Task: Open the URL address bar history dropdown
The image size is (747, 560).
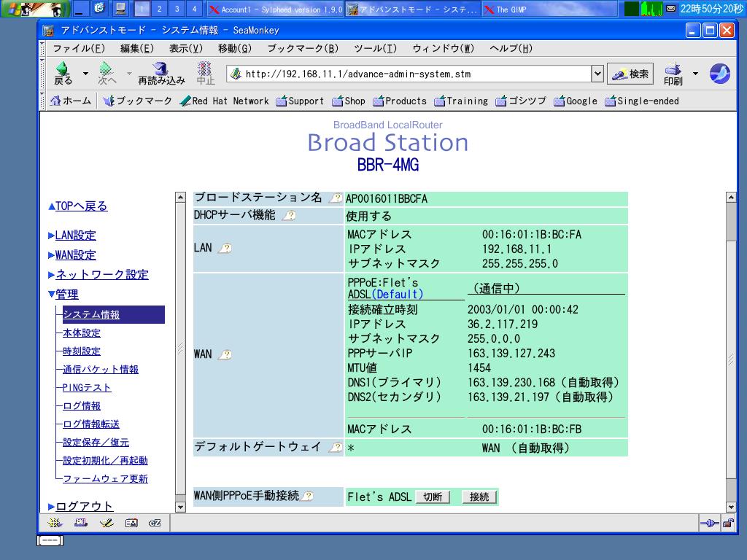Action: [x=597, y=74]
